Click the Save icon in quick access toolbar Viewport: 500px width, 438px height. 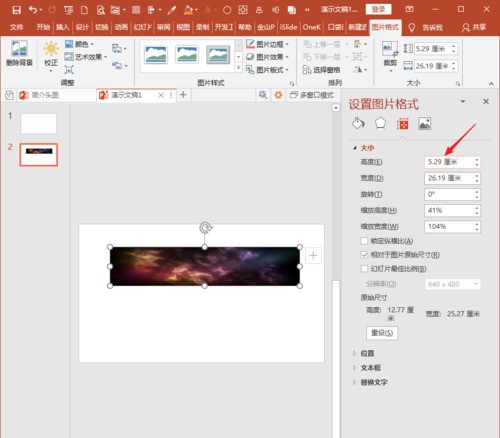coord(16,10)
